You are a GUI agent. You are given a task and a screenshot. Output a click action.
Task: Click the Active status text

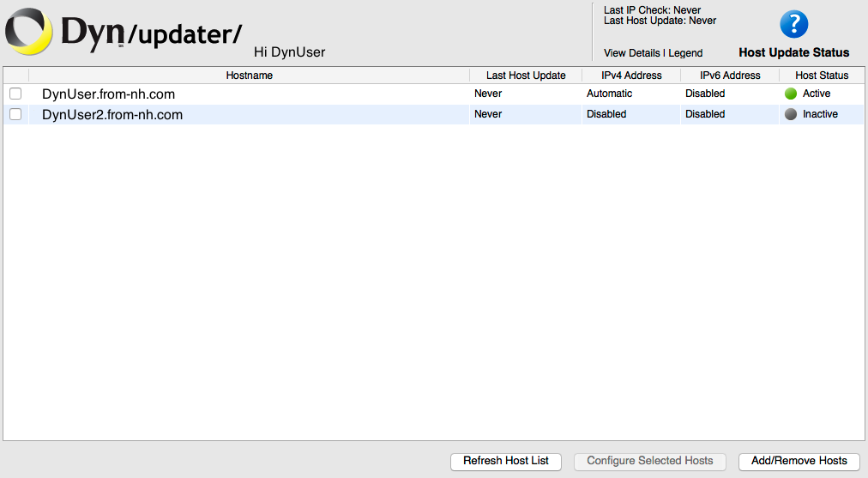click(817, 94)
